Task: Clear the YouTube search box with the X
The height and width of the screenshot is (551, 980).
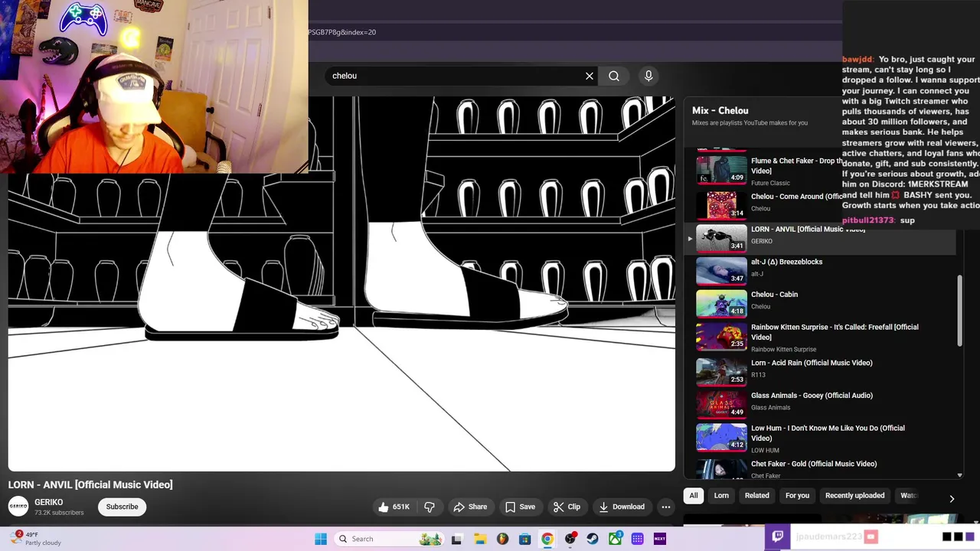Action: pyautogui.click(x=590, y=76)
